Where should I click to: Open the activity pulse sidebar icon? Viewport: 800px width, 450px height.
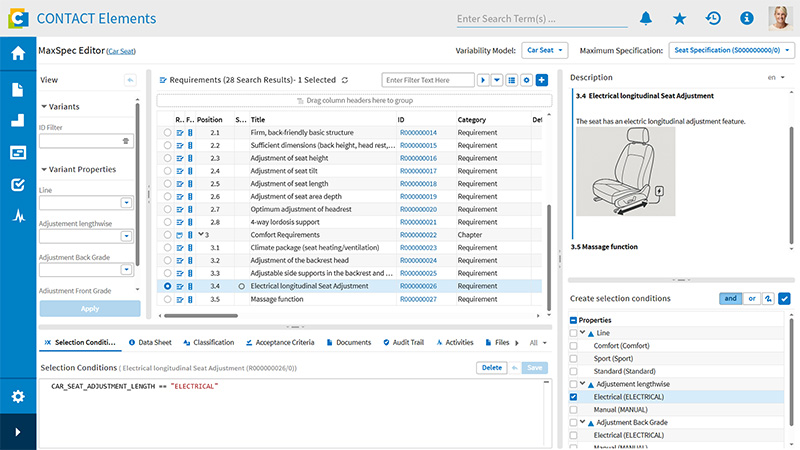pos(18,215)
